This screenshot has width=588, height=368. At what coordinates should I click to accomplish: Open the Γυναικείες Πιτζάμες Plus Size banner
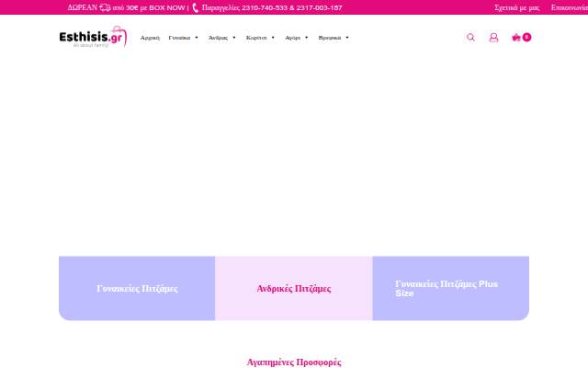451,288
